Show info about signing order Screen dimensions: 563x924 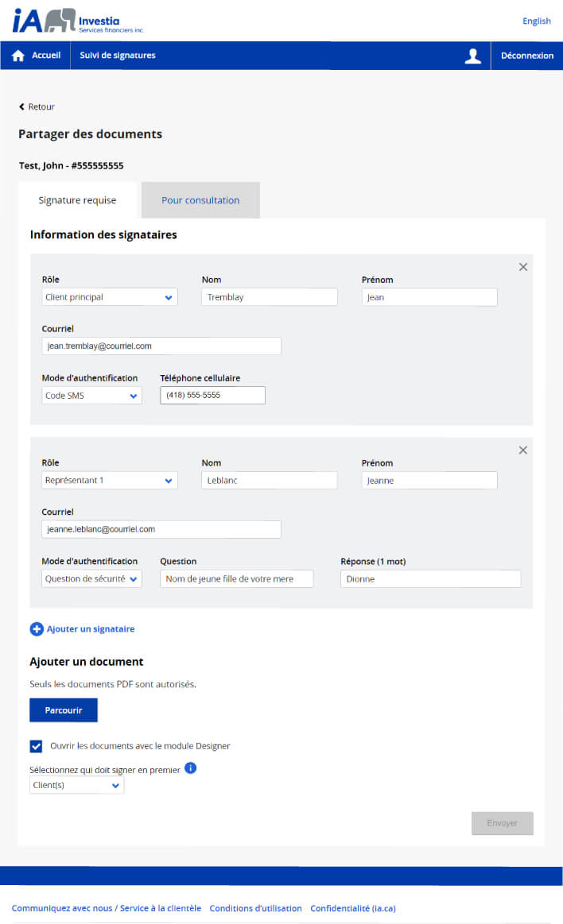tap(190, 767)
